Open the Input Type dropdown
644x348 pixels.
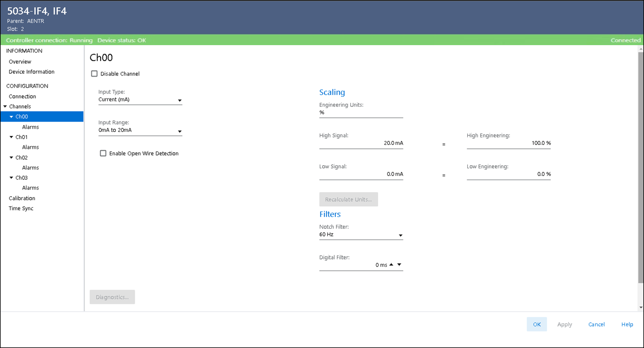point(180,100)
